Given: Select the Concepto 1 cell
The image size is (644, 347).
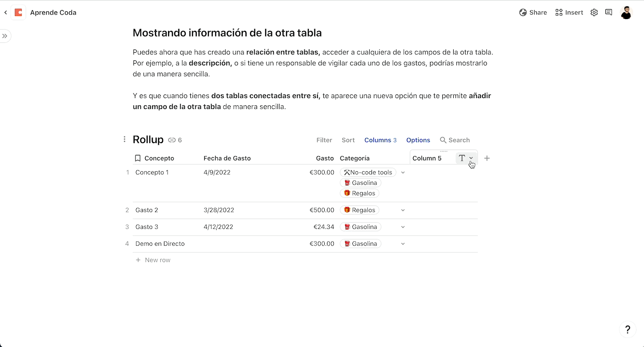Looking at the screenshot, I should pyautogui.click(x=152, y=172).
